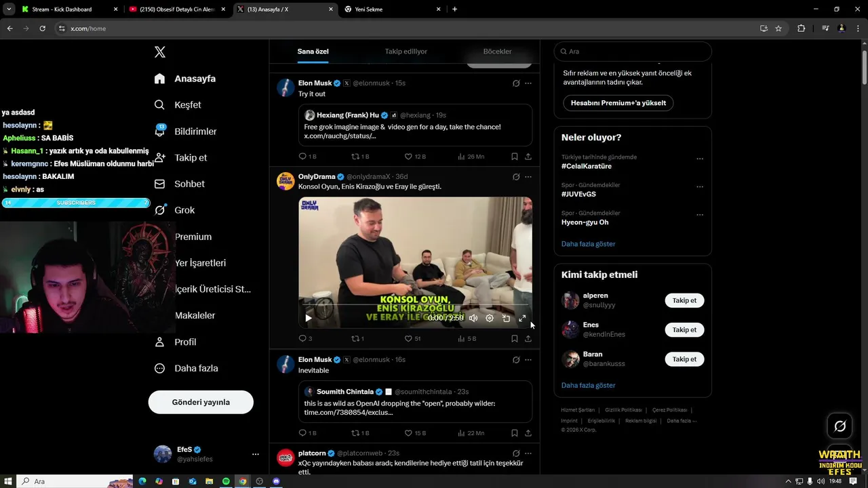868x488 pixels.
Task: Open Spotify from the taskbar
Action: (226, 481)
